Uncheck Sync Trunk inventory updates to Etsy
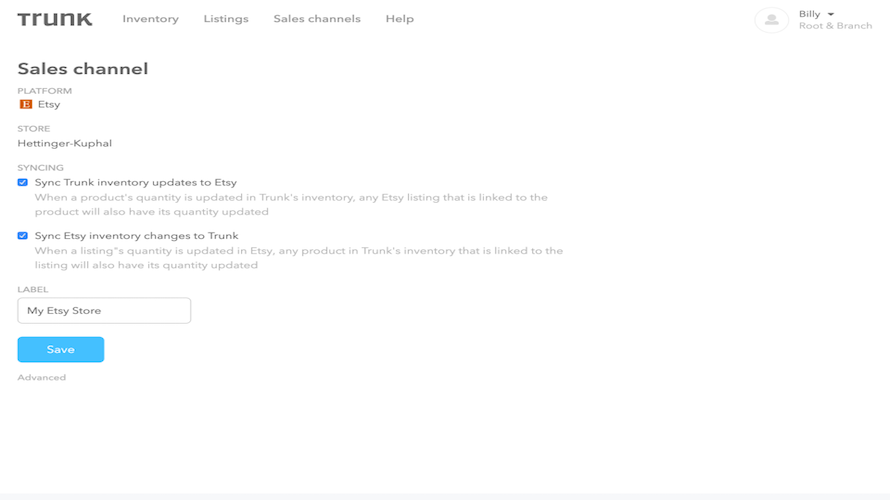Image resolution: width=890 pixels, height=500 pixels. click(x=23, y=182)
